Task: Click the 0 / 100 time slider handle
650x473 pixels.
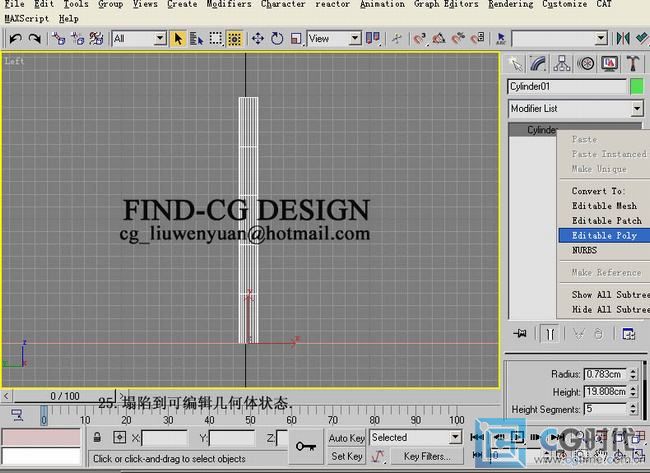Action: [x=65, y=396]
